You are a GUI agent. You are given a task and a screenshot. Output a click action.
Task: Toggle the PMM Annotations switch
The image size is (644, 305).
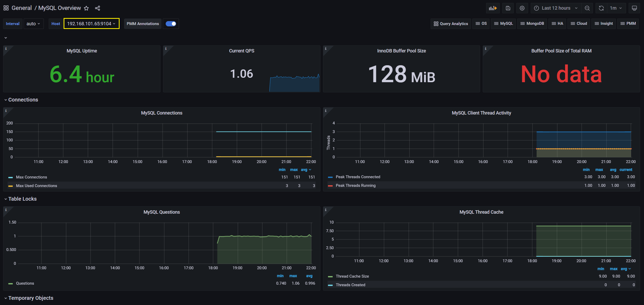pos(171,24)
